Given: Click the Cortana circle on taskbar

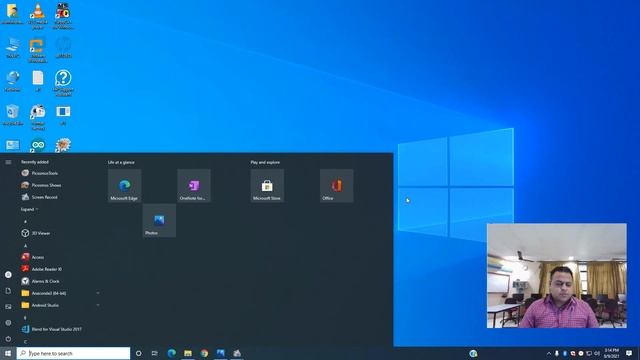Looking at the screenshot, I should [x=138, y=353].
